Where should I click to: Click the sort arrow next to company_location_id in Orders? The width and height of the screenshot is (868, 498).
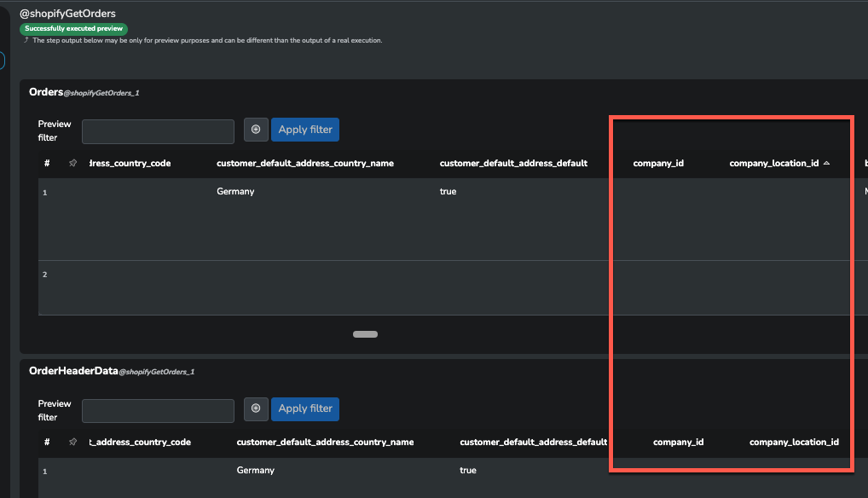(x=826, y=163)
